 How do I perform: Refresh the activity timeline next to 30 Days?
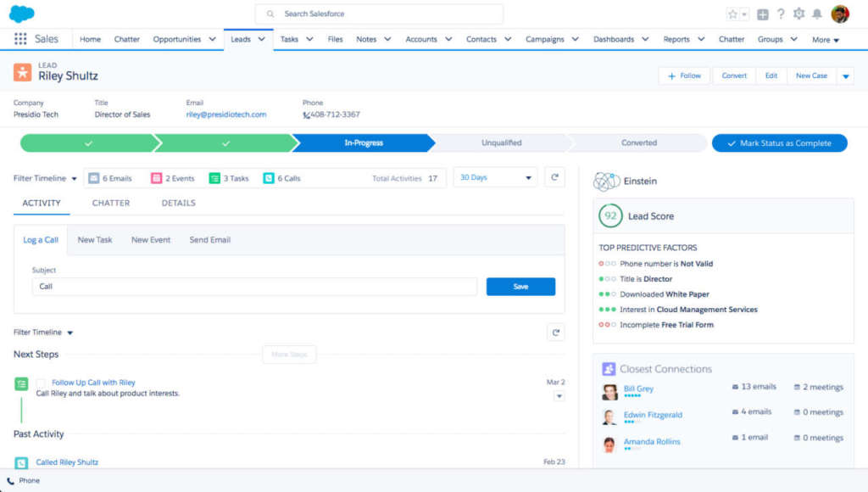click(x=554, y=178)
